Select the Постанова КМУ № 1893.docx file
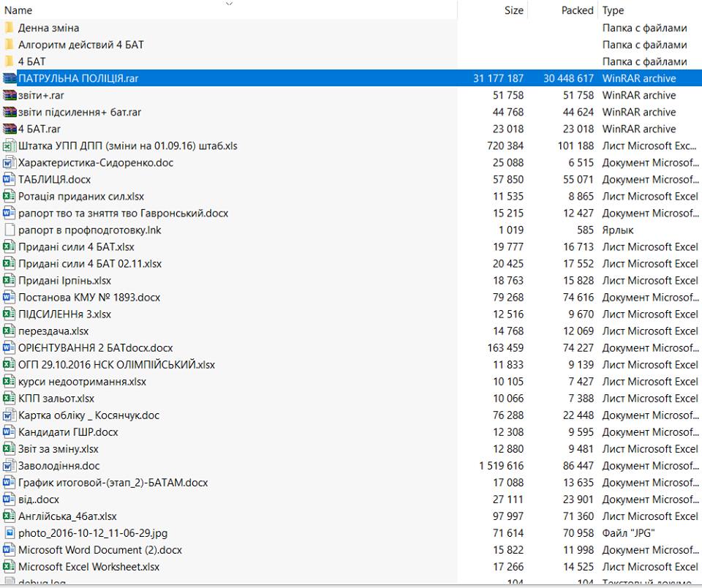The image size is (702, 588). (x=88, y=298)
